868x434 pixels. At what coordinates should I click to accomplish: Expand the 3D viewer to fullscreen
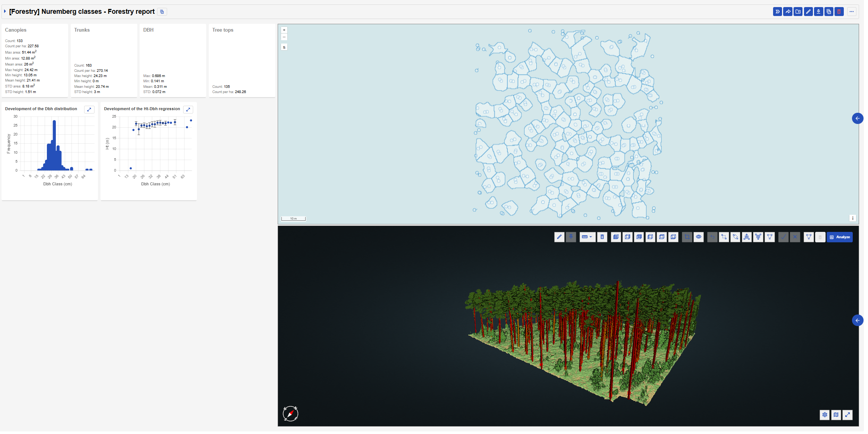coord(848,414)
